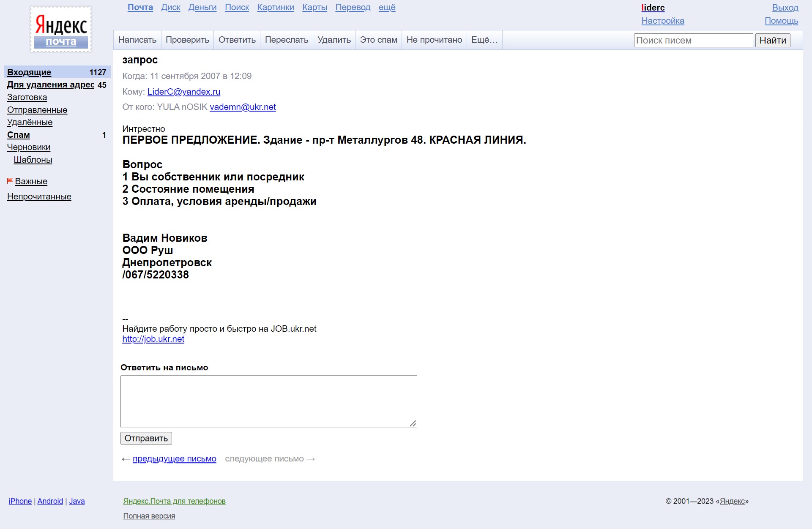The width and height of the screenshot is (812, 529).
Task: Open the Удалённые folder
Action: pyautogui.click(x=30, y=122)
